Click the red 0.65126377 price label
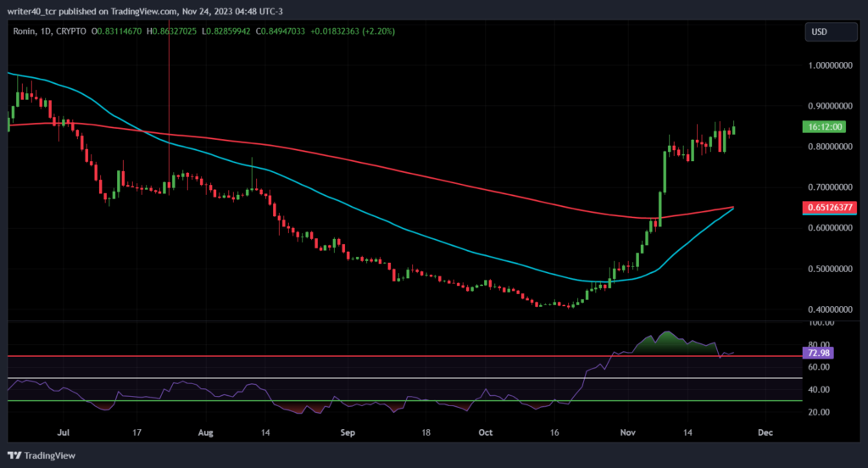The width and height of the screenshot is (868, 468). pos(829,207)
